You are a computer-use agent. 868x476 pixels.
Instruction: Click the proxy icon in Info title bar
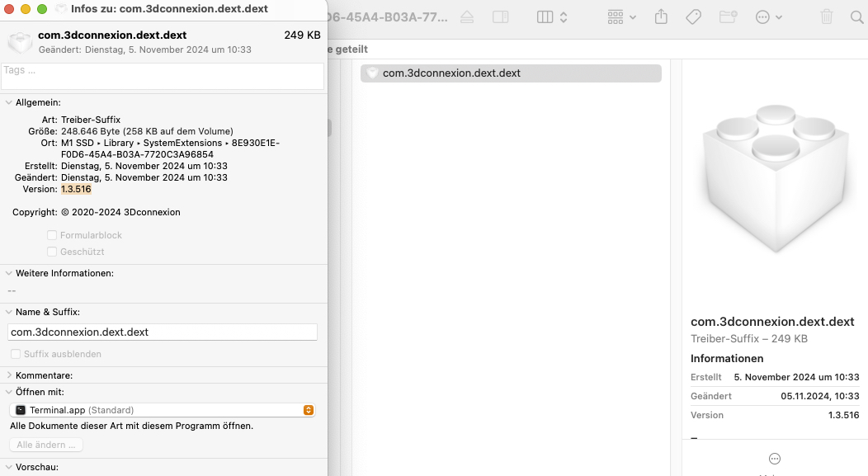(x=62, y=9)
